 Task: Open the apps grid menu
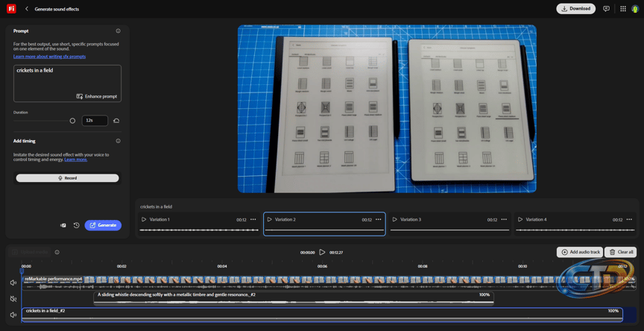pyautogui.click(x=623, y=9)
